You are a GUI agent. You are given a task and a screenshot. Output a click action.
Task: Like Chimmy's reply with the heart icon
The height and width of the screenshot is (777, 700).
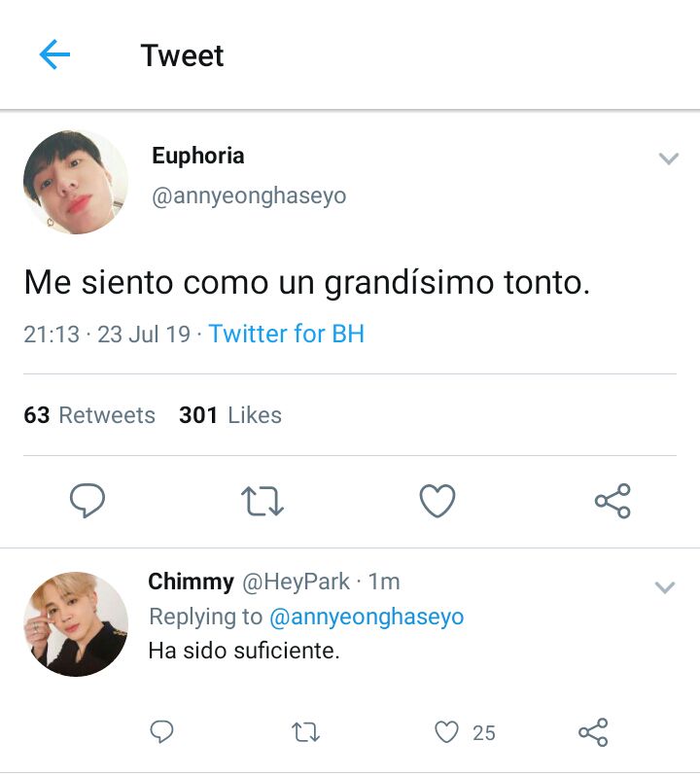[446, 732]
